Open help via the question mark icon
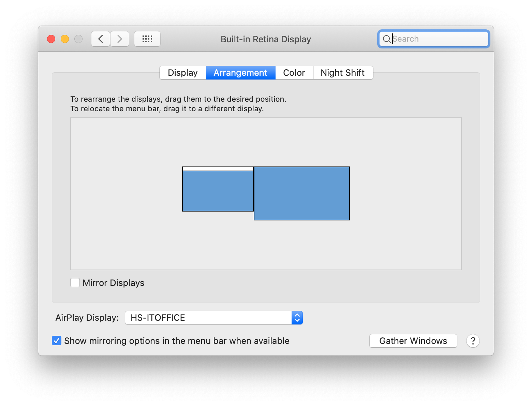The height and width of the screenshot is (406, 532). 473,340
